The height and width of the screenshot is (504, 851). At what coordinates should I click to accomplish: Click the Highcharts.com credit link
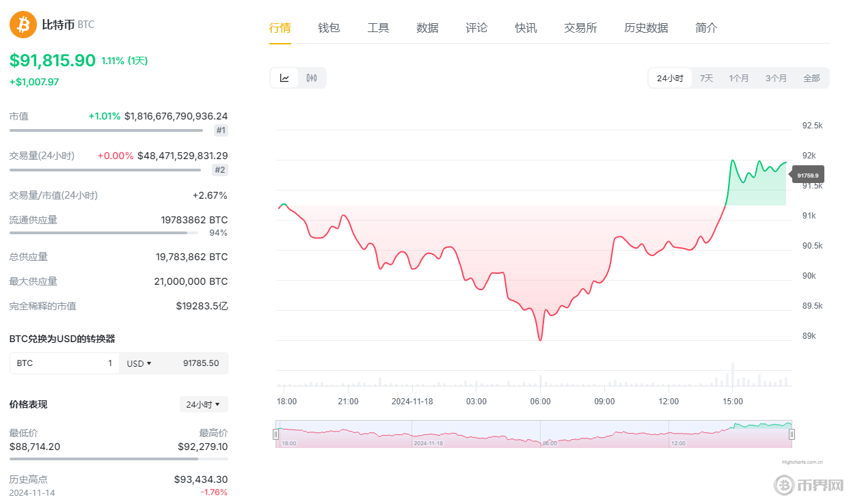pyautogui.click(x=802, y=462)
